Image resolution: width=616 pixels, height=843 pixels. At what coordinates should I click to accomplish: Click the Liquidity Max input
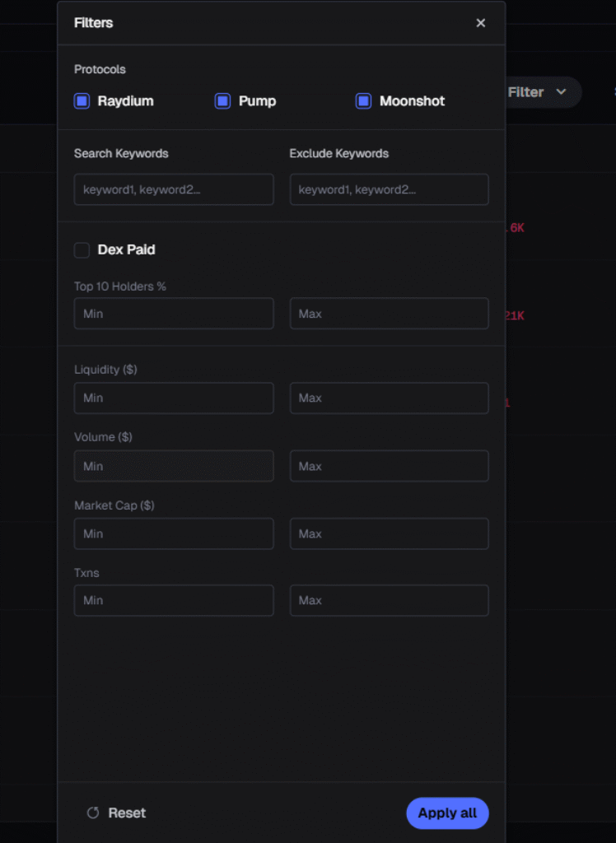coord(389,398)
